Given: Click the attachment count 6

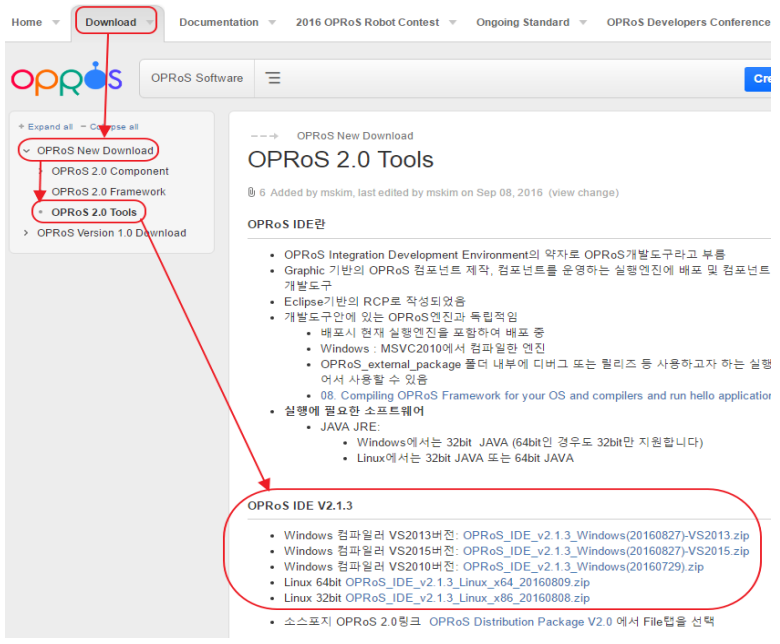Looking at the screenshot, I should (x=262, y=192).
